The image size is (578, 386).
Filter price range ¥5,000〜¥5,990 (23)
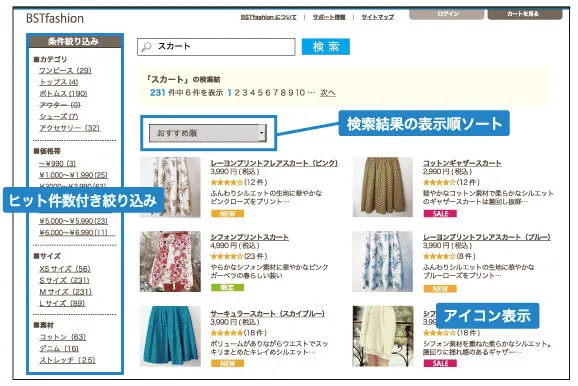[x=73, y=221]
